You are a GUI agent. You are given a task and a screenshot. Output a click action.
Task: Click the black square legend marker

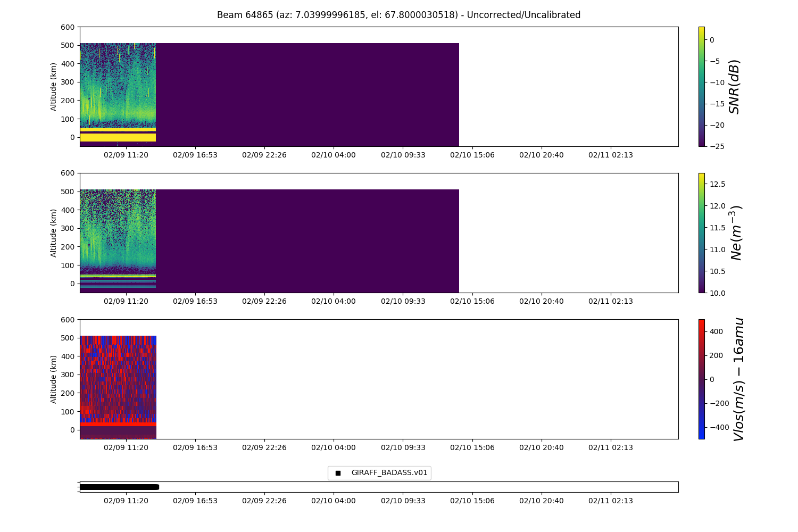(x=338, y=473)
